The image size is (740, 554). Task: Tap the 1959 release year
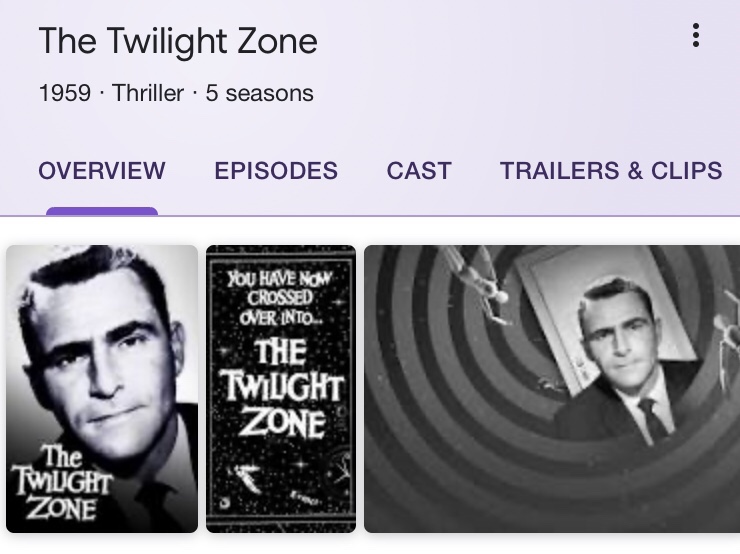pyautogui.click(x=64, y=94)
